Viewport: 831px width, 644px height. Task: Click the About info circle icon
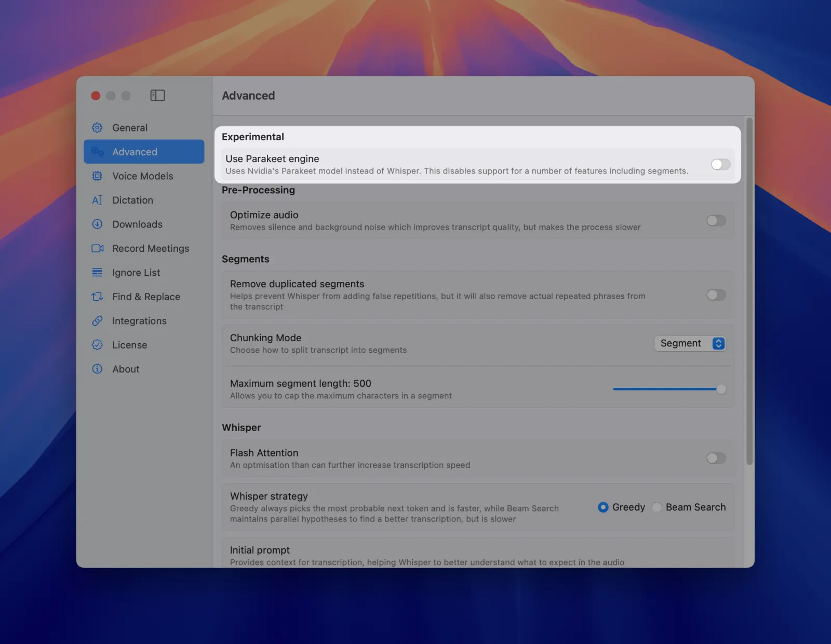(x=97, y=369)
